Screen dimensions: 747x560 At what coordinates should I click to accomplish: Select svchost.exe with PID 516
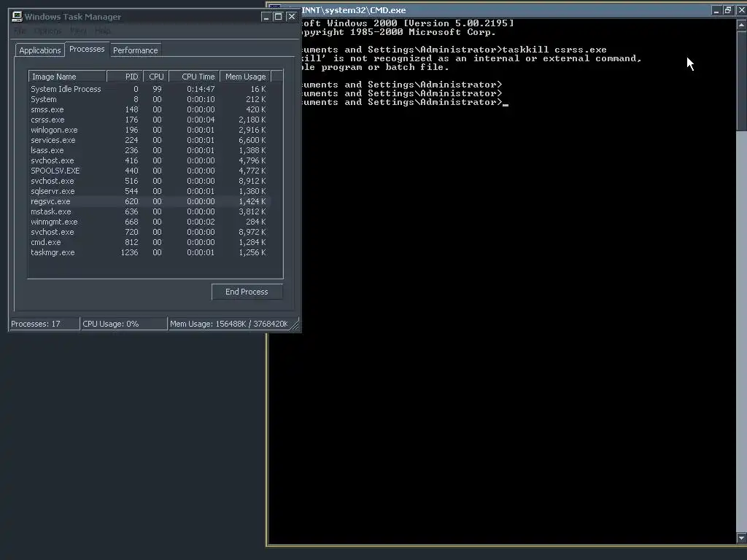click(x=150, y=182)
